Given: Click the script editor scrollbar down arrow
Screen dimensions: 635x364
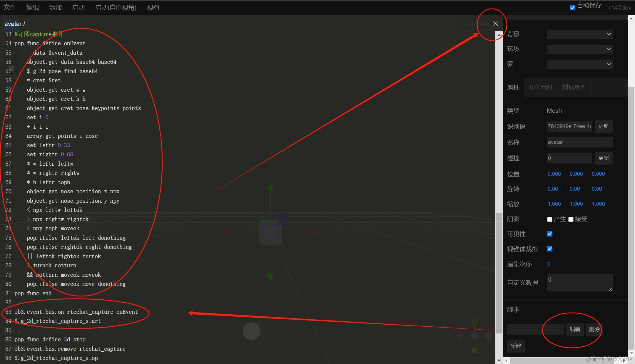Looking at the screenshot, I should pyautogui.click(x=499, y=360).
